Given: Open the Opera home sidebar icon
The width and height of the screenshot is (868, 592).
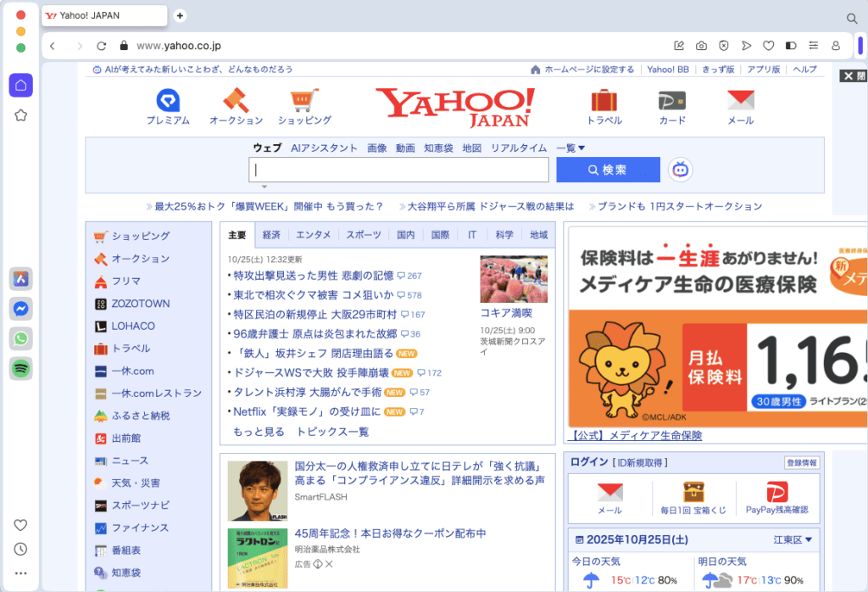Looking at the screenshot, I should coord(21,86).
